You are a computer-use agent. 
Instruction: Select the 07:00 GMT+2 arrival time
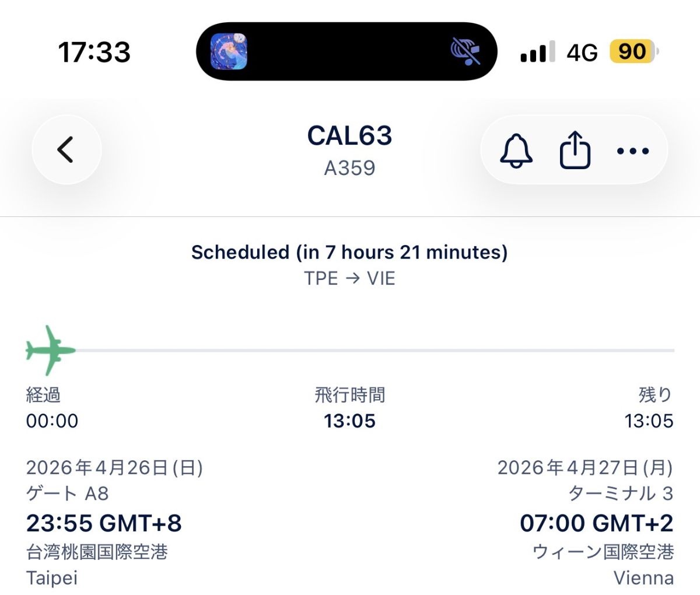pyautogui.click(x=596, y=523)
